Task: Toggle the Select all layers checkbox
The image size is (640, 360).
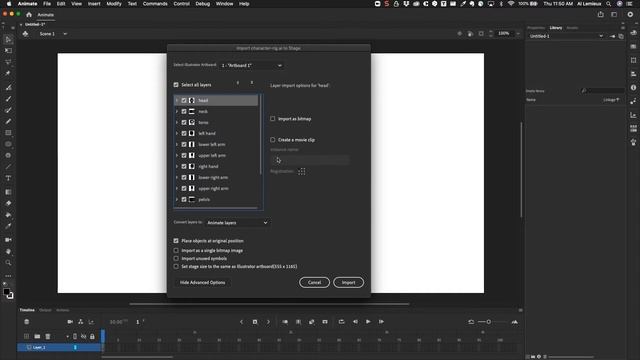Action: (176, 85)
